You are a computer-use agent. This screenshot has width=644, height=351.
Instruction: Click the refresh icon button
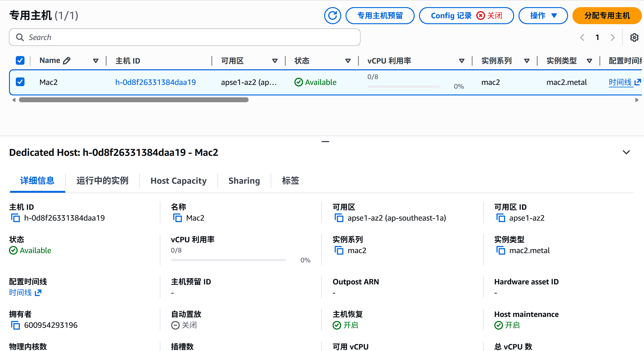click(333, 15)
